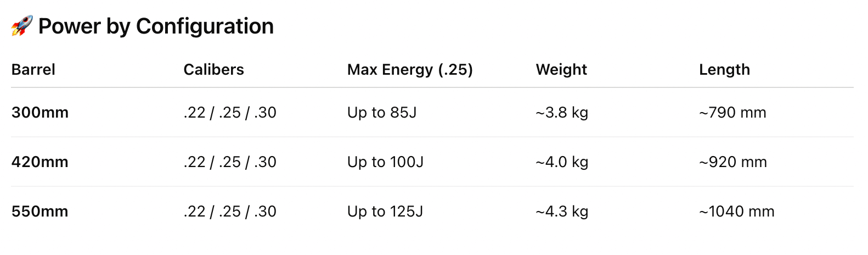This screenshot has width=868, height=255.
Task: Click the ~1040 mm length cell
Action: click(737, 212)
